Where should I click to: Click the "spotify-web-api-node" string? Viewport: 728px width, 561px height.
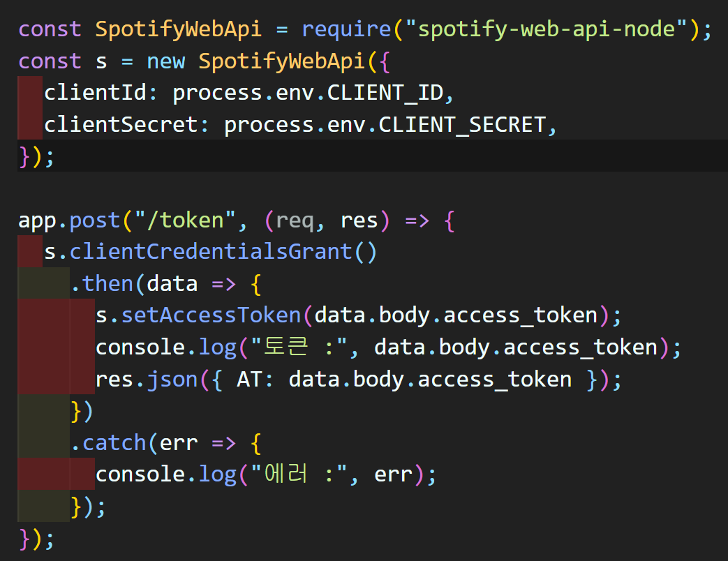pos(546,30)
